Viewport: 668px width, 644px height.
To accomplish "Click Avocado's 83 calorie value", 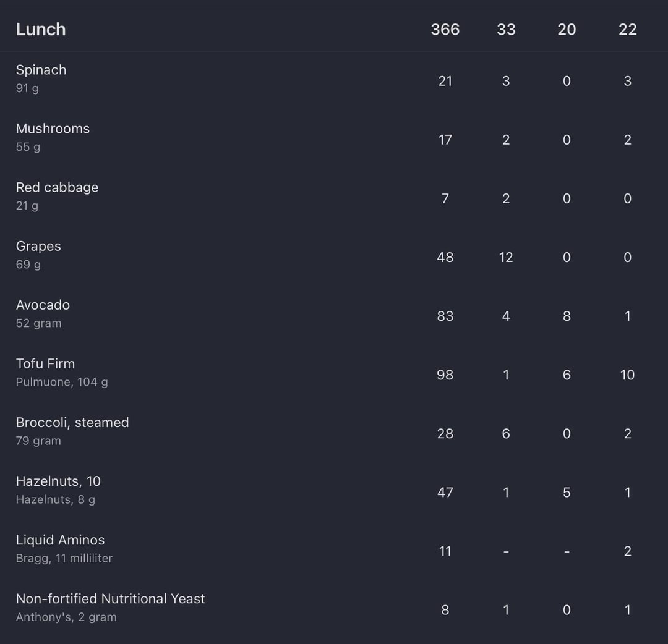I will [x=445, y=316].
